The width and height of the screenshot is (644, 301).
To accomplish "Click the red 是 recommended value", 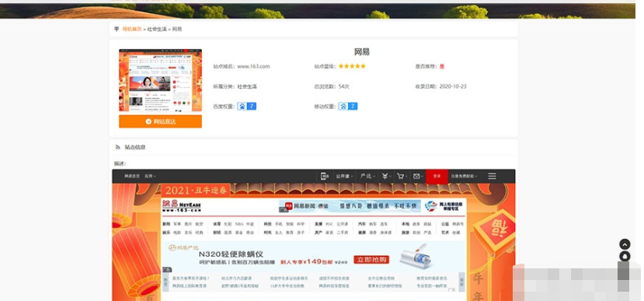I will 442,66.
